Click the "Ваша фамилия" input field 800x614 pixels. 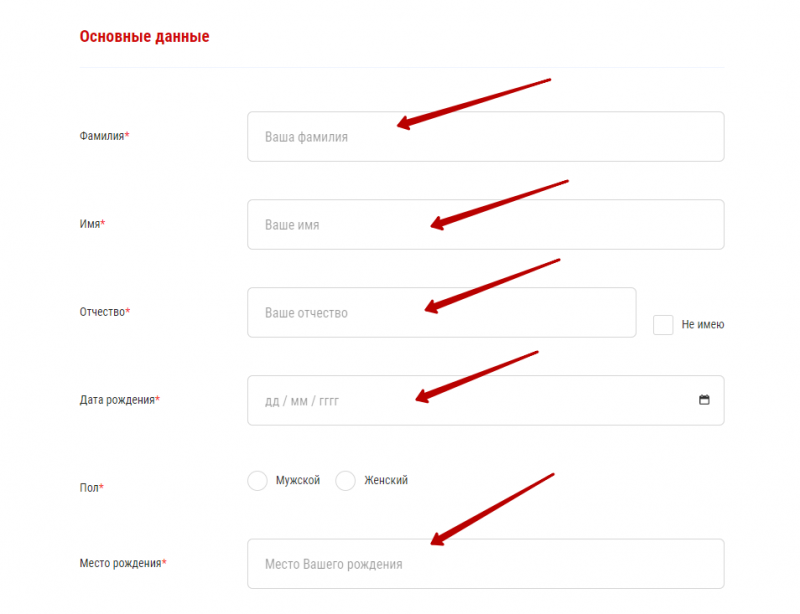click(x=485, y=137)
